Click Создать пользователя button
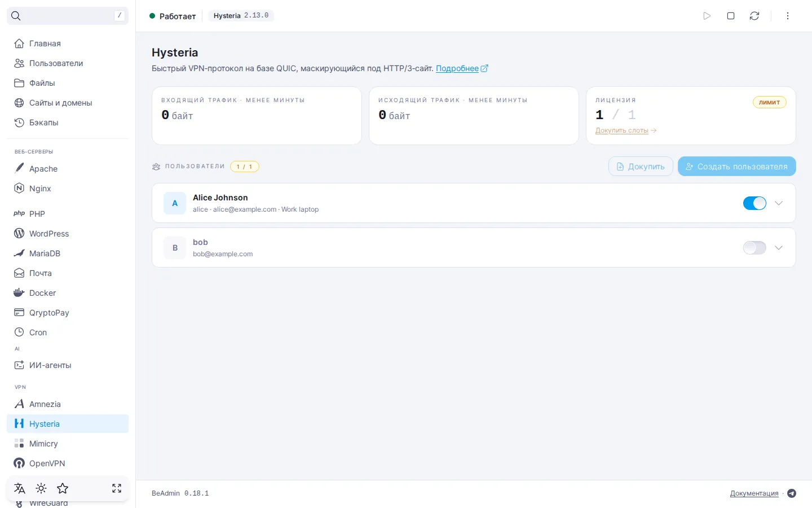Image resolution: width=812 pixels, height=508 pixels. pos(737,167)
